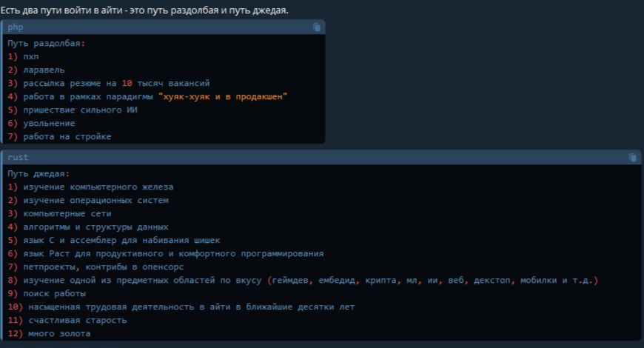This screenshot has width=644, height=348.
Task: Select the heading 'Путь раздолбая:'
Action: [47, 44]
